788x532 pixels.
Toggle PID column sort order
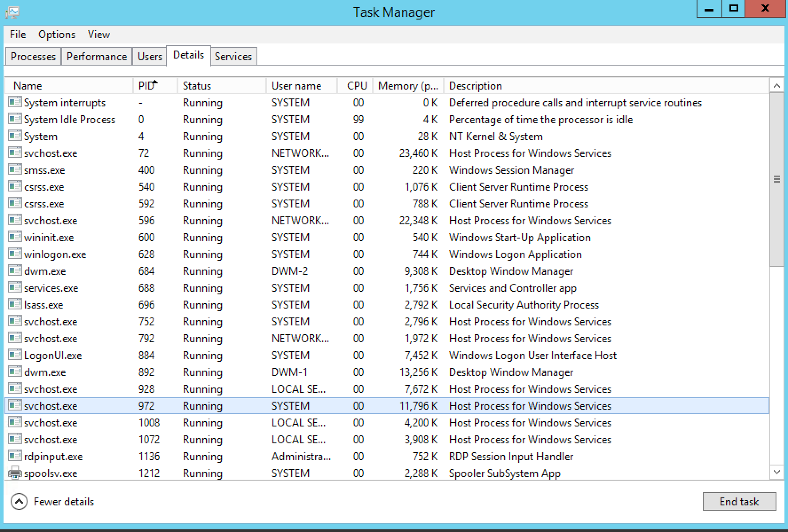[x=146, y=85]
